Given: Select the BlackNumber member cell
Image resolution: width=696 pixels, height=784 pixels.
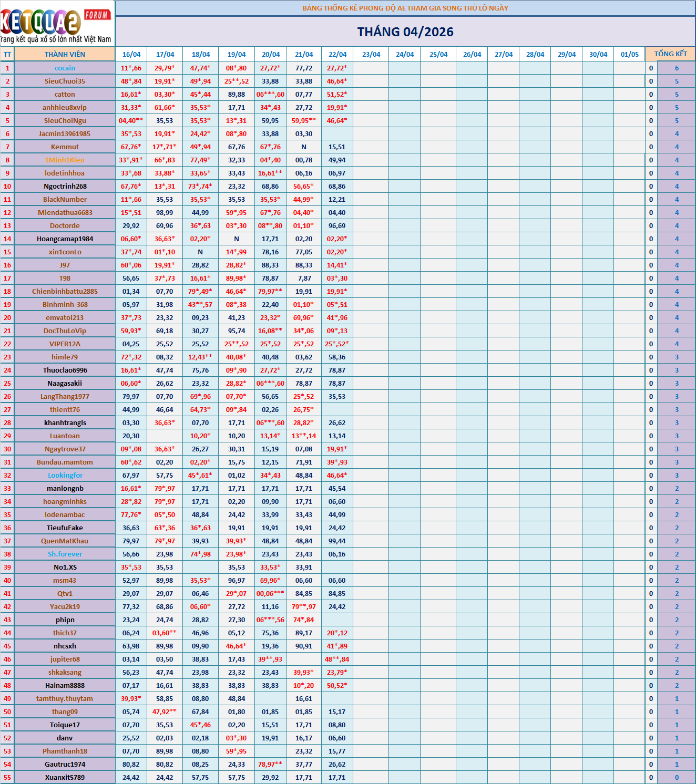Looking at the screenshot, I should point(65,199).
